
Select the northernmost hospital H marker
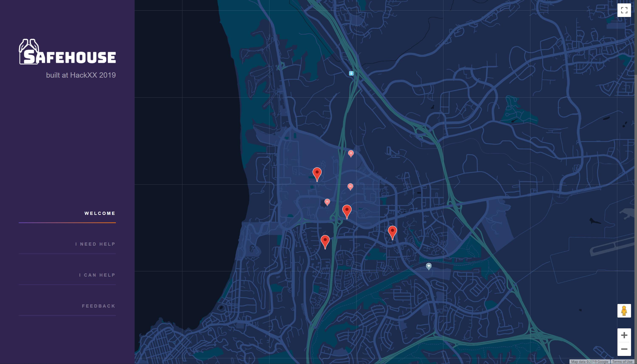[351, 153]
